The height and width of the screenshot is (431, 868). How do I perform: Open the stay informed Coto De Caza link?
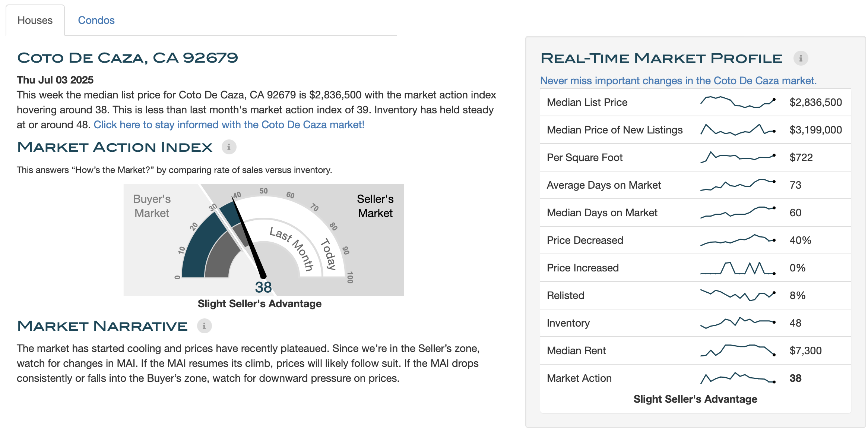(x=229, y=125)
